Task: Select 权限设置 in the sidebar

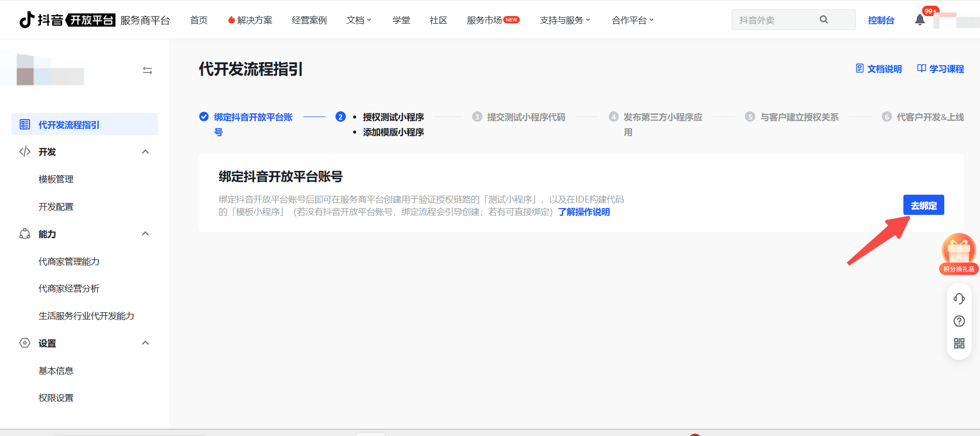Action: point(56,398)
